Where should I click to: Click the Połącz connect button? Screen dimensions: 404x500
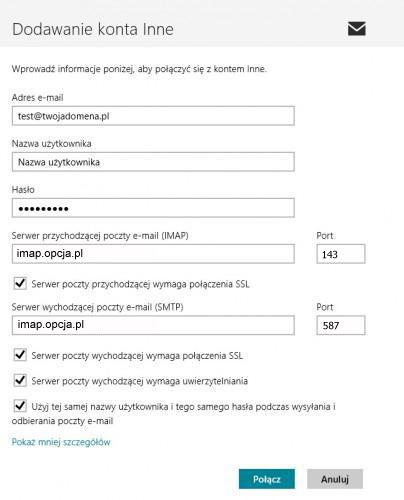(x=267, y=479)
